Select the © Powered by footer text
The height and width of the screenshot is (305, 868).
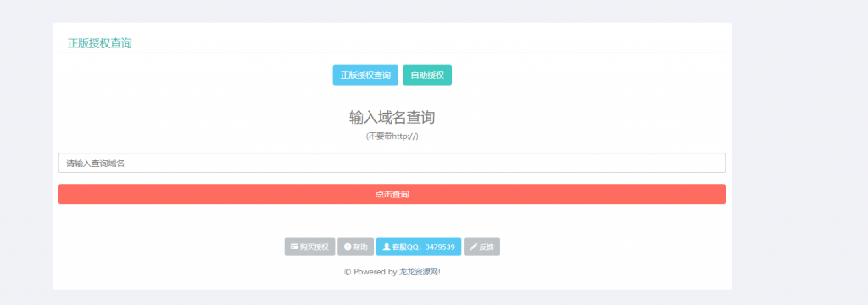[371, 272]
